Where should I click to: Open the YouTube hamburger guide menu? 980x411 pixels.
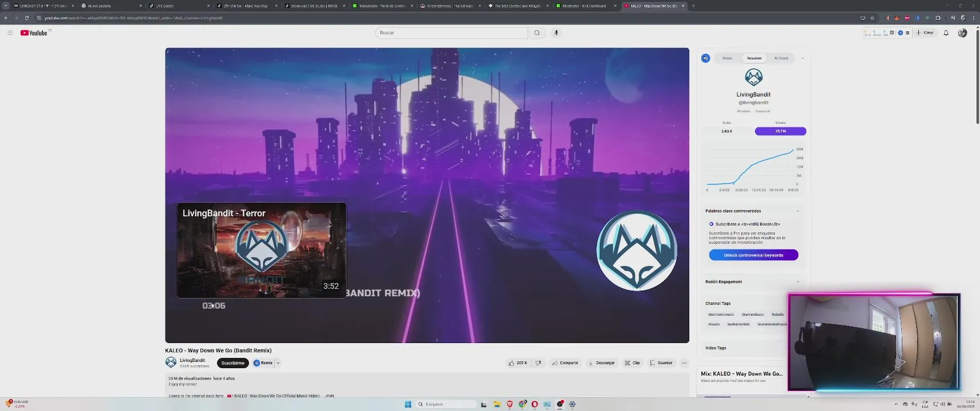pyautogui.click(x=10, y=33)
